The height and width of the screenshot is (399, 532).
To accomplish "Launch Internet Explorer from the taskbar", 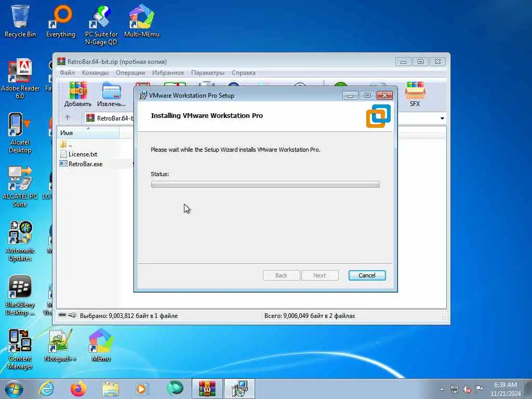I will 46,389.
